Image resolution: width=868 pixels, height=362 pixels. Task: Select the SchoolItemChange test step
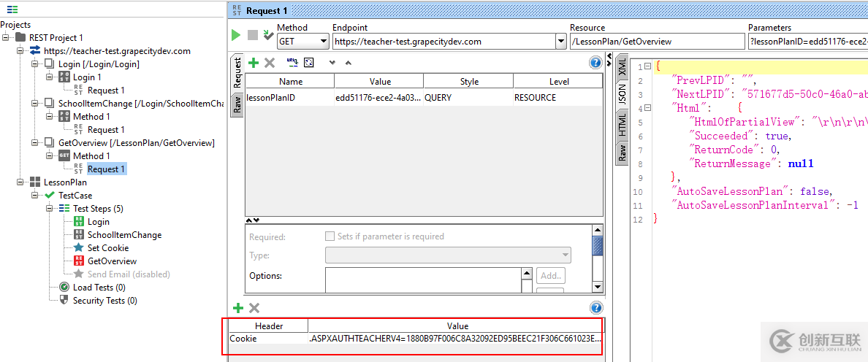click(x=124, y=235)
